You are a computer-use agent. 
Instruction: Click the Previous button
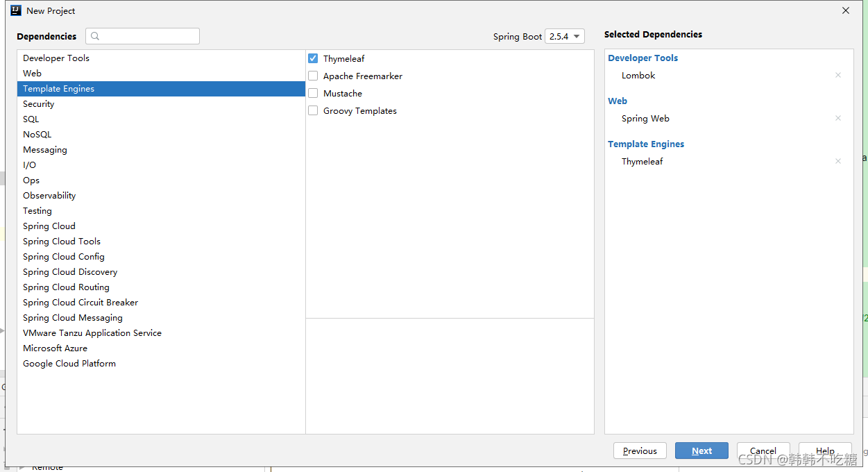click(x=640, y=450)
